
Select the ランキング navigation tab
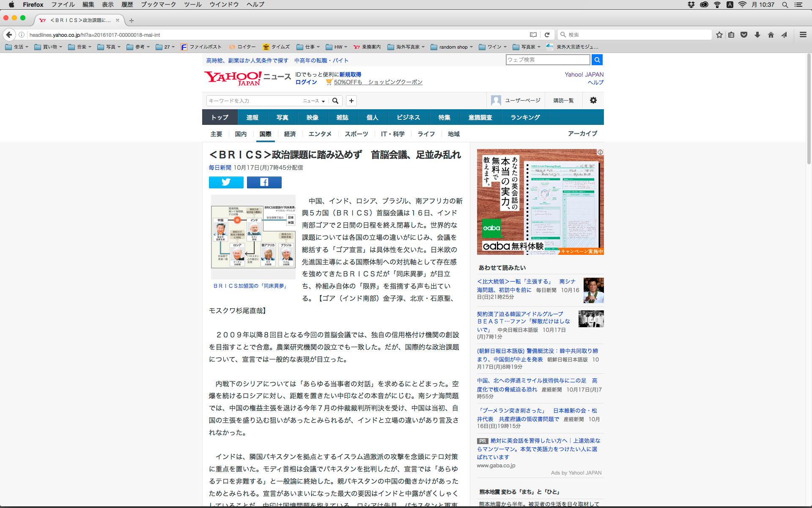click(x=525, y=117)
